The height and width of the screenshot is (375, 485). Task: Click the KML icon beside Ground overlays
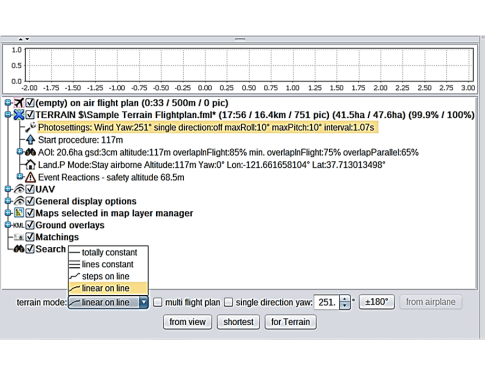click(x=19, y=225)
